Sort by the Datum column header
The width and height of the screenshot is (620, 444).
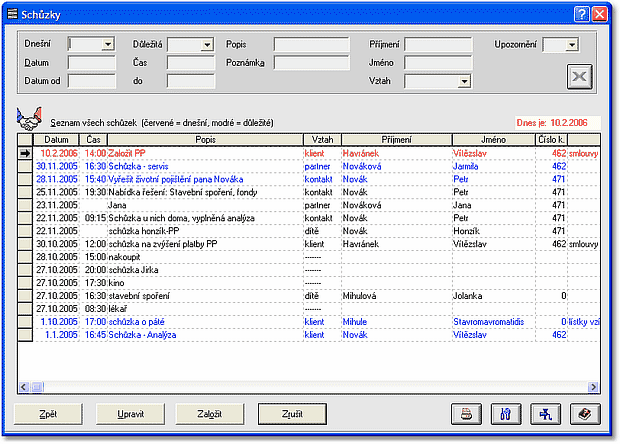tap(57, 139)
